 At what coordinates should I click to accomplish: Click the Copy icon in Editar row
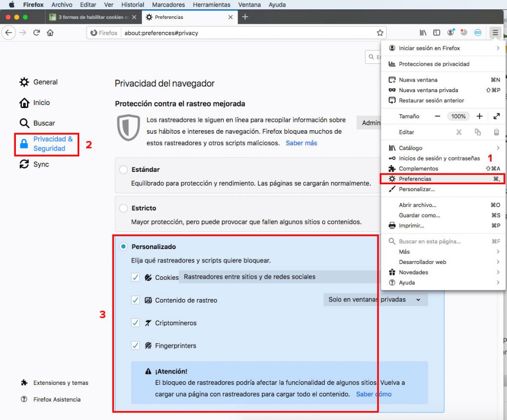pyautogui.click(x=478, y=132)
